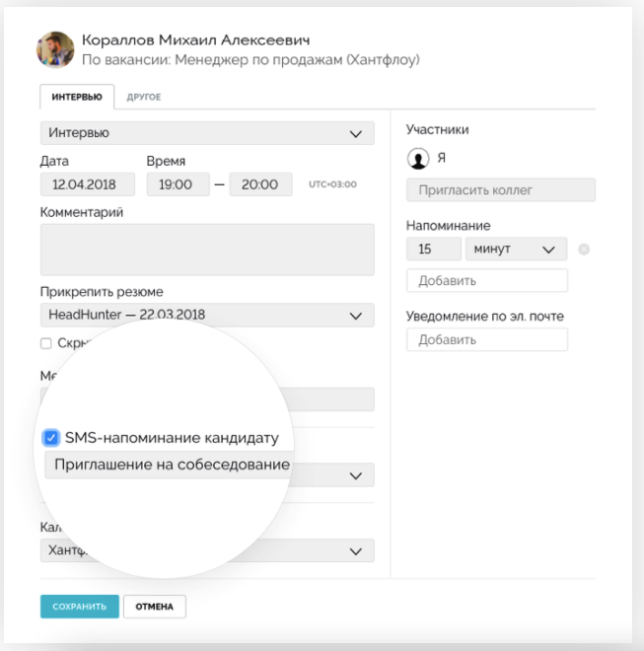644x651 pixels.
Task: Expand the HeadHunter resume dropdown
Action: pos(207,316)
